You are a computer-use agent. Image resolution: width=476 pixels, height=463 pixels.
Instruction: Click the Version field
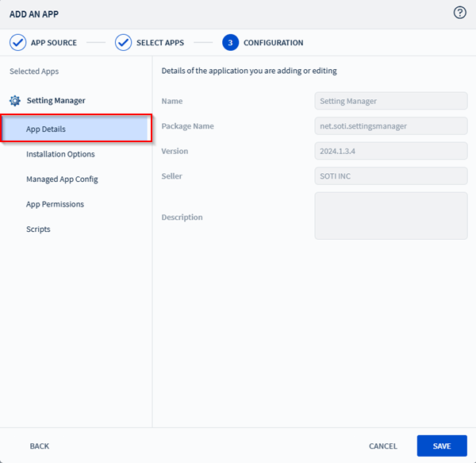(390, 151)
